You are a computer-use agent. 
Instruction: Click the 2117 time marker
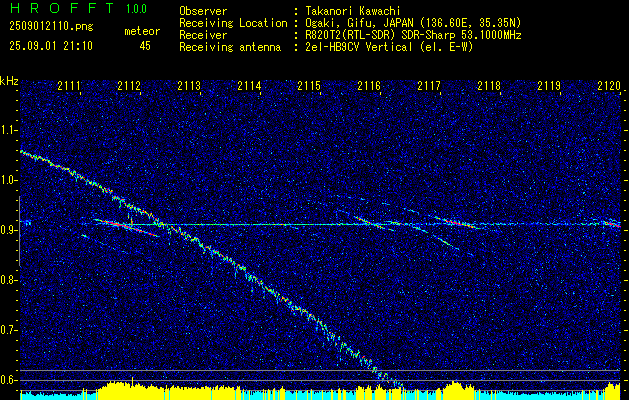click(x=429, y=86)
